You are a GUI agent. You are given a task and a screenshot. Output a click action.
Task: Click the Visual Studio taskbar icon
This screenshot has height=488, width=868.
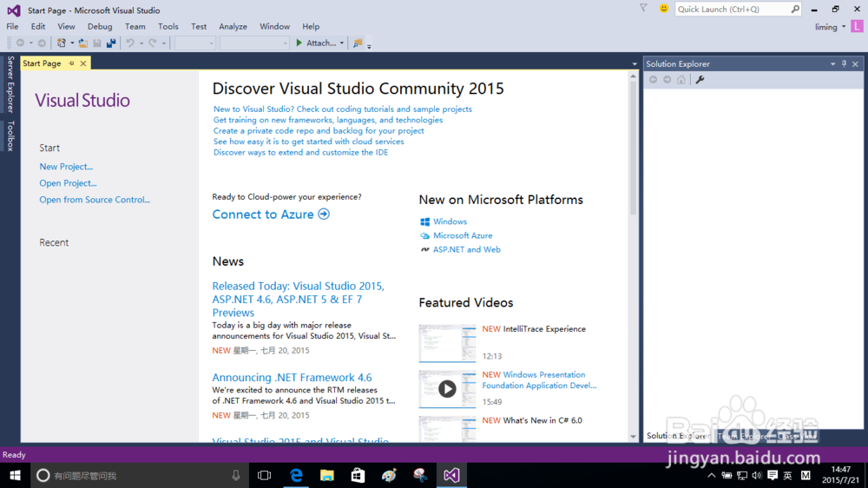coord(451,475)
